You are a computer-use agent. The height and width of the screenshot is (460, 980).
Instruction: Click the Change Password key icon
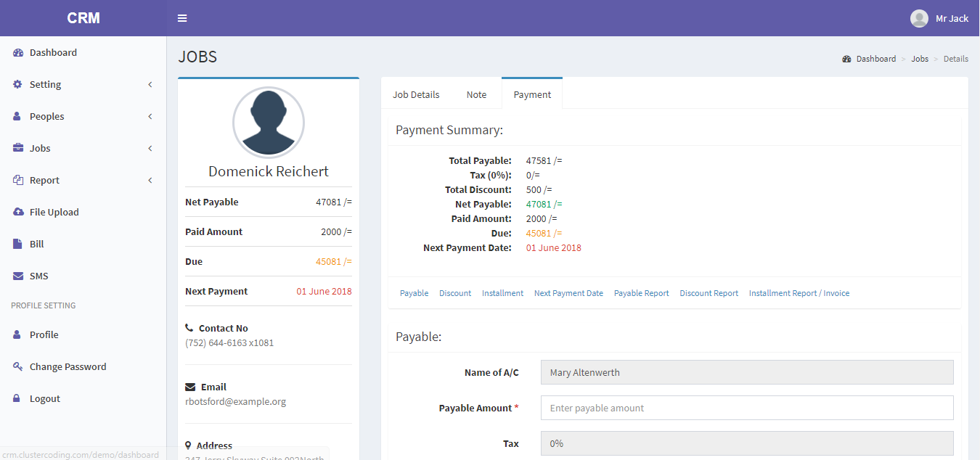[18, 367]
